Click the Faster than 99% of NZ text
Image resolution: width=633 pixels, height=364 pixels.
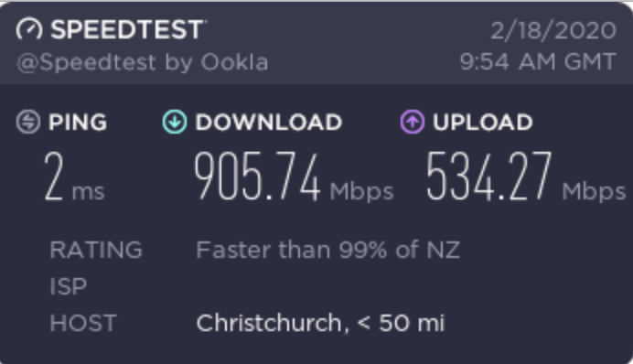coord(327,250)
